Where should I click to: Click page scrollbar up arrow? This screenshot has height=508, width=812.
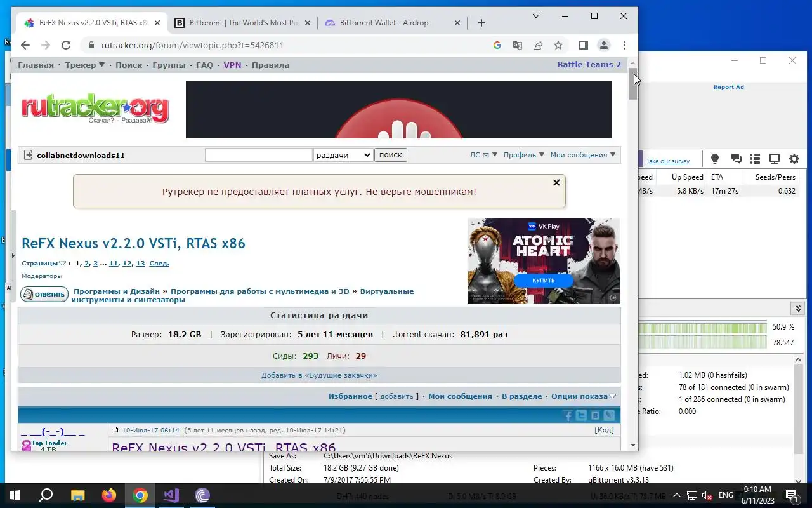pos(632,63)
